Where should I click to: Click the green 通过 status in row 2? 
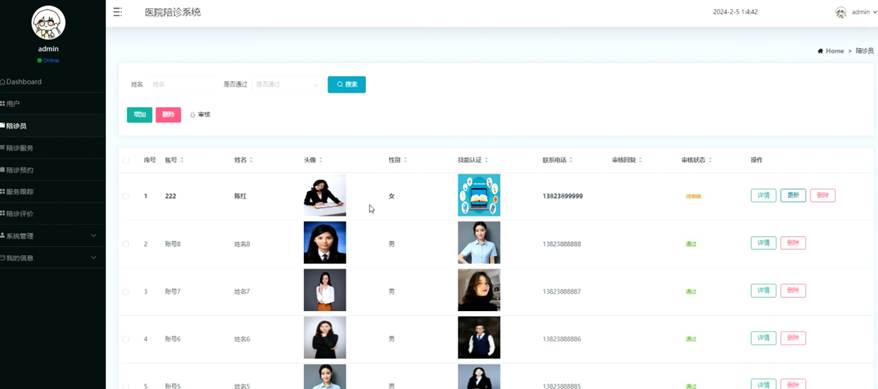click(x=691, y=244)
